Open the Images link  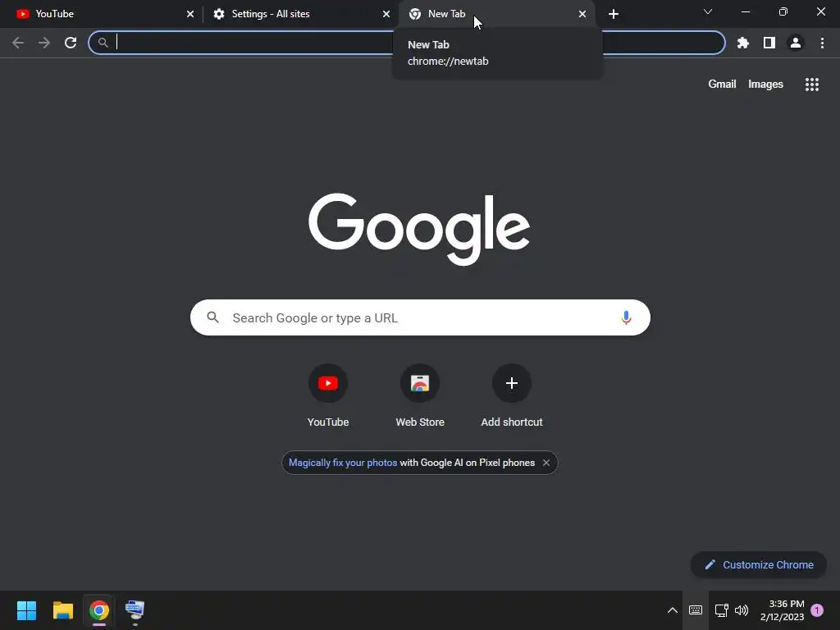[765, 84]
